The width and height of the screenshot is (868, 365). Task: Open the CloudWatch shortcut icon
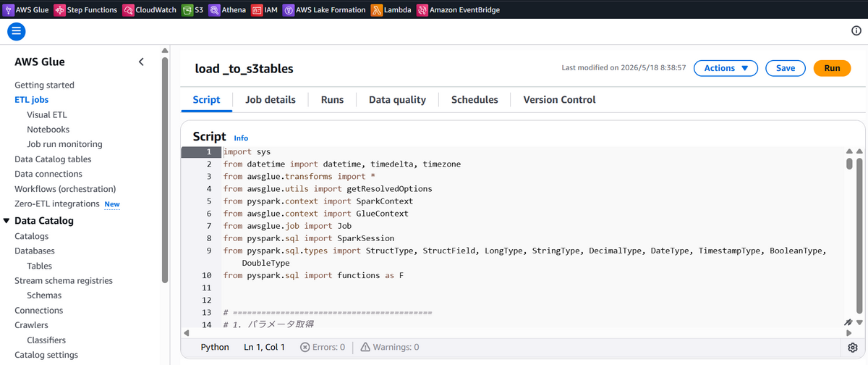point(128,10)
